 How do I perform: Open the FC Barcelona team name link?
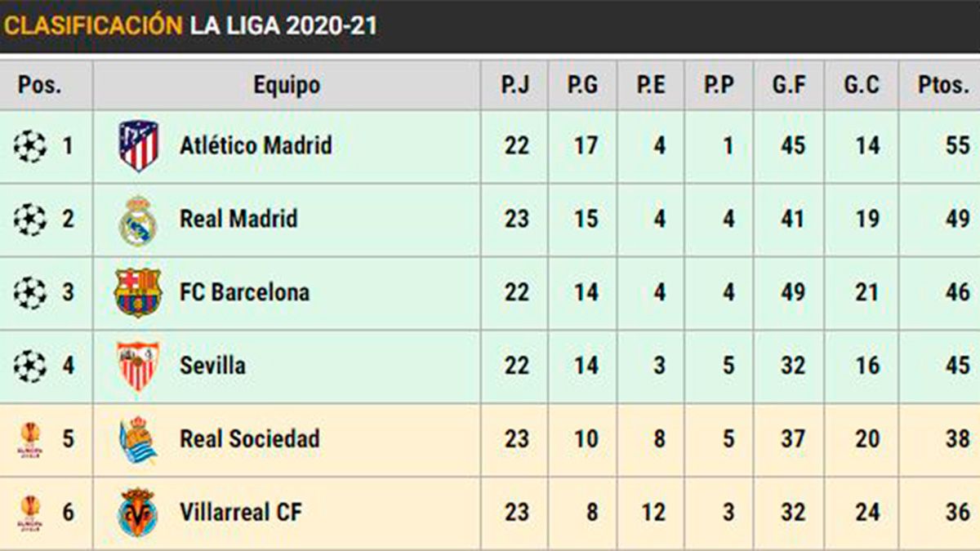(x=244, y=292)
